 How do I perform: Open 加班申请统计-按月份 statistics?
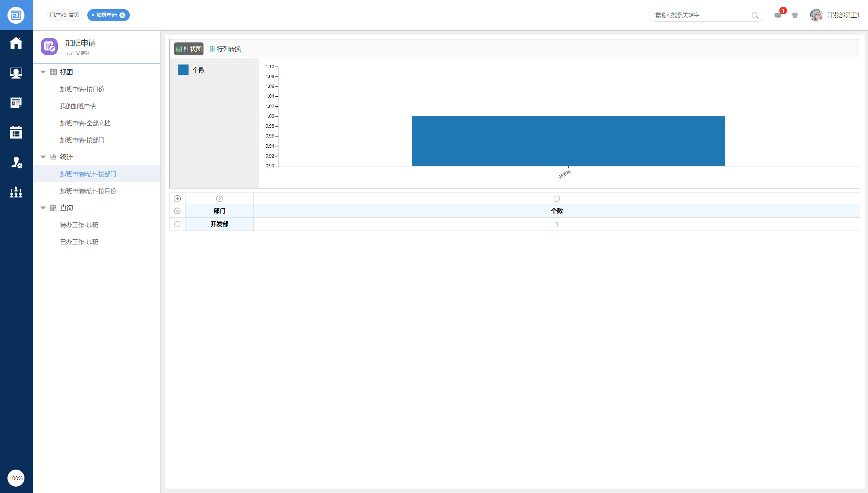click(88, 191)
